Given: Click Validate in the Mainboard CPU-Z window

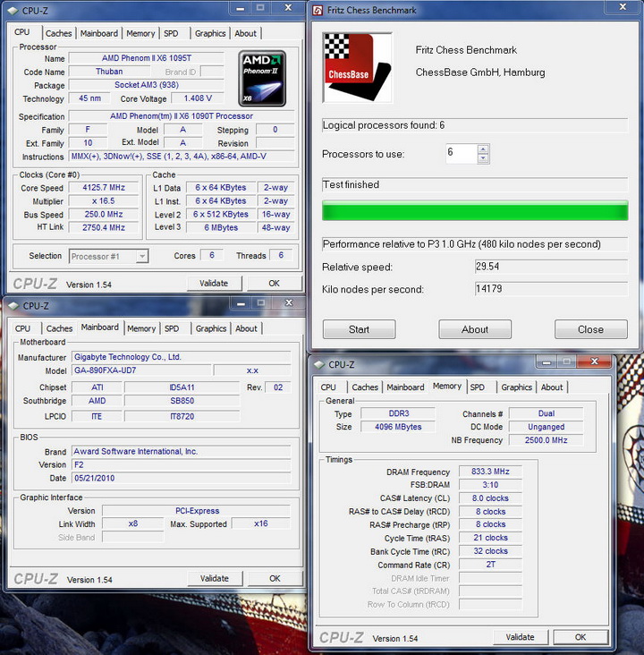Looking at the screenshot, I should click(215, 579).
